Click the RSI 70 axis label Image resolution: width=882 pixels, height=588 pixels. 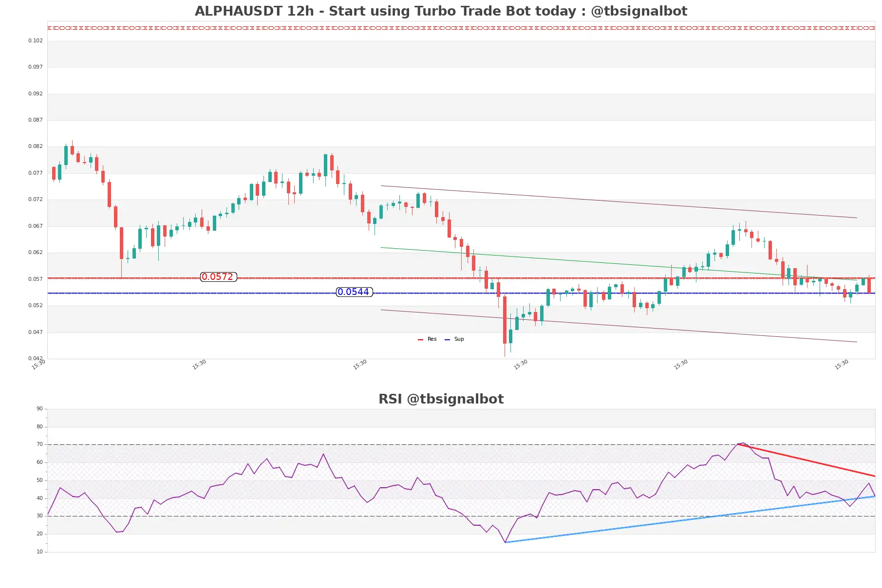click(39, 444)
